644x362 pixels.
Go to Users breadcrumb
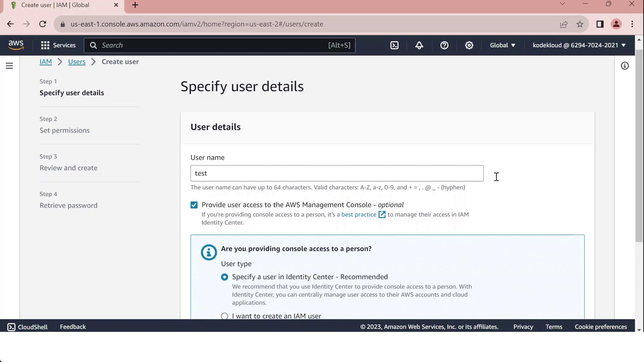(x=76, y=62)
